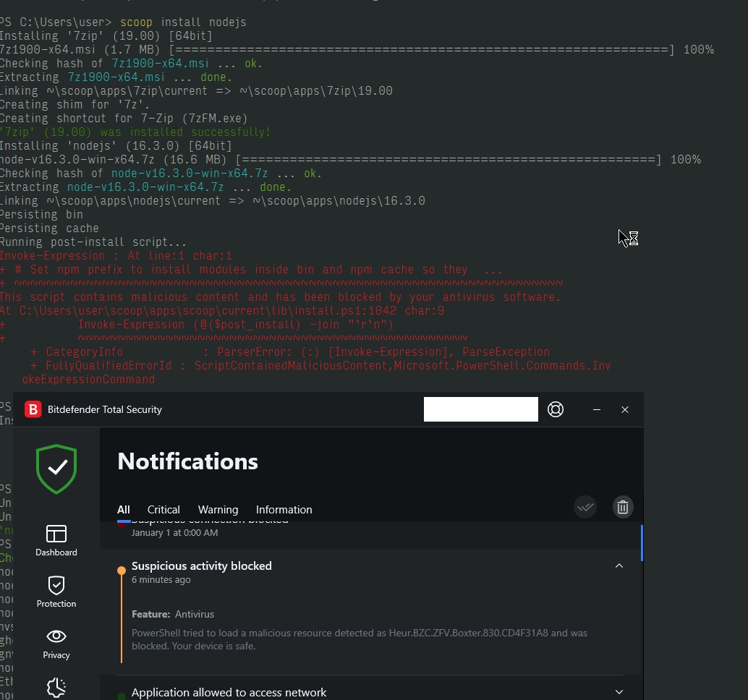Delete all notifications via trash icon
748x700 pixels.
point(622,507)
